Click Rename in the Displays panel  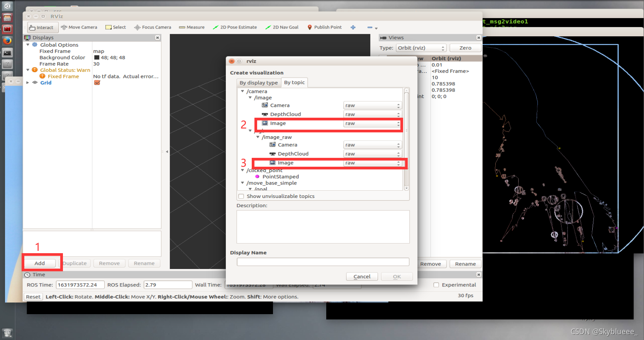tap(144, 263)
